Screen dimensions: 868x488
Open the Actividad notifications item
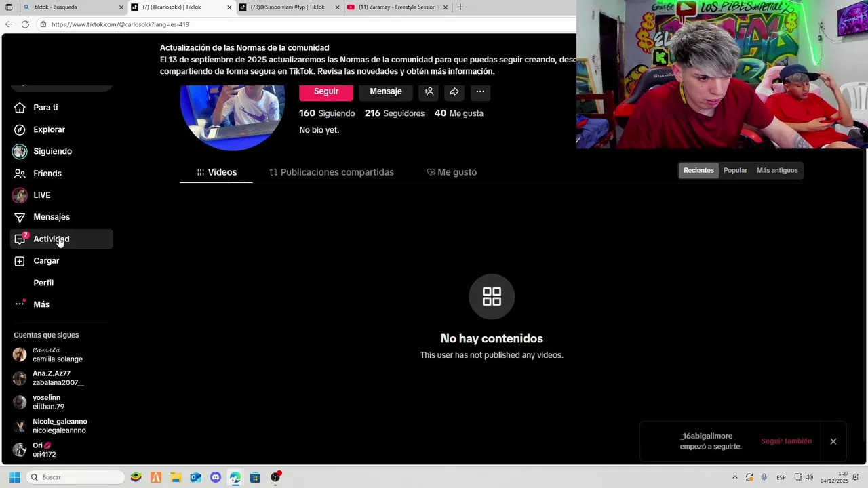click(x=61, y=239)
